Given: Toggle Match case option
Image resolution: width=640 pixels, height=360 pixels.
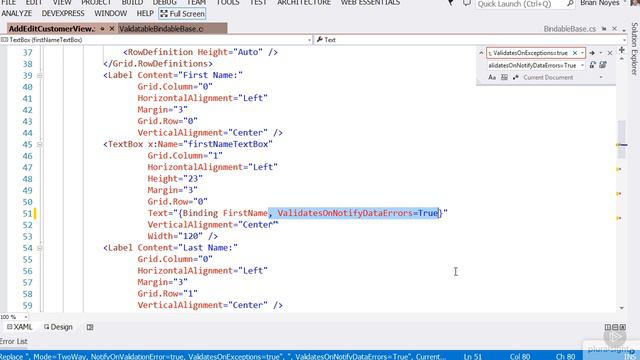Looking at the screenshot, I should 492,77.
